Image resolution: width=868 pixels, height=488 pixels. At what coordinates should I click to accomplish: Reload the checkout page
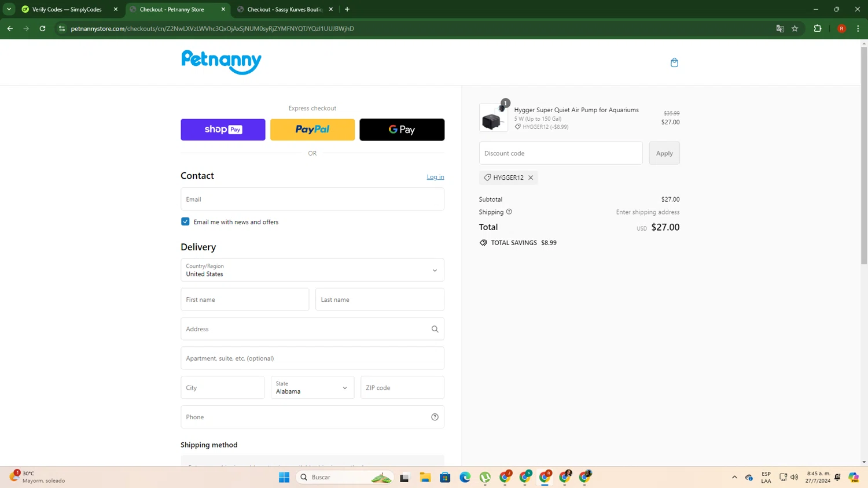point(42,28)
